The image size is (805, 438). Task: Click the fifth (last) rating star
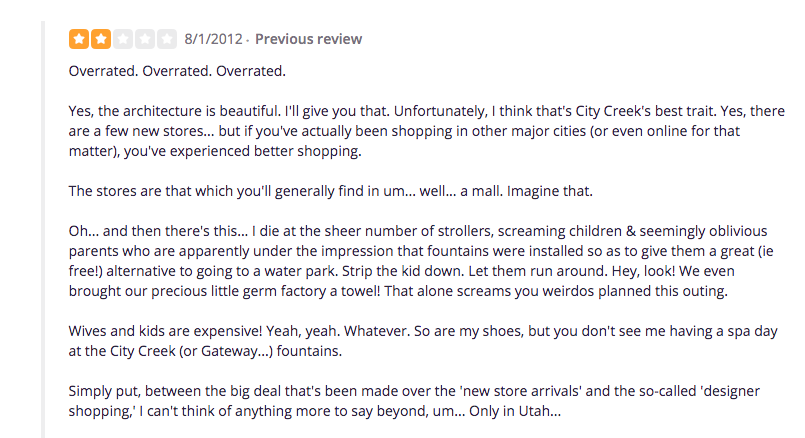pyautogui.click(x=167, y=39)
